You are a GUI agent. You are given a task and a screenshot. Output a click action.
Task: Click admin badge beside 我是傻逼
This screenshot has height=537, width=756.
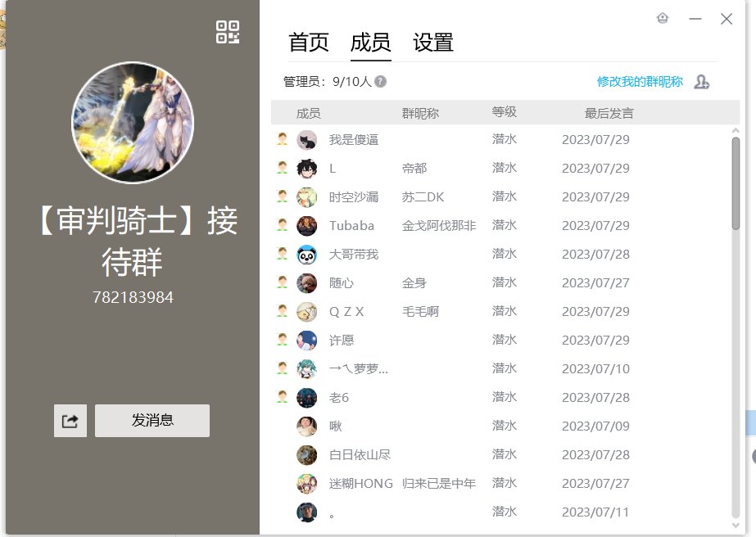click(282, 139)
